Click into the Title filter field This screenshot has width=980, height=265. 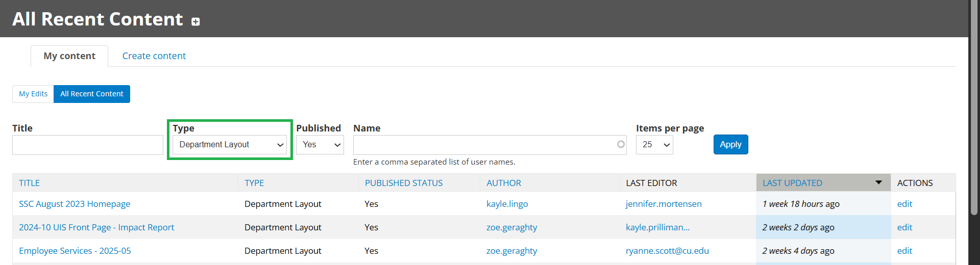pyautogui.click(x=88, y=145)
